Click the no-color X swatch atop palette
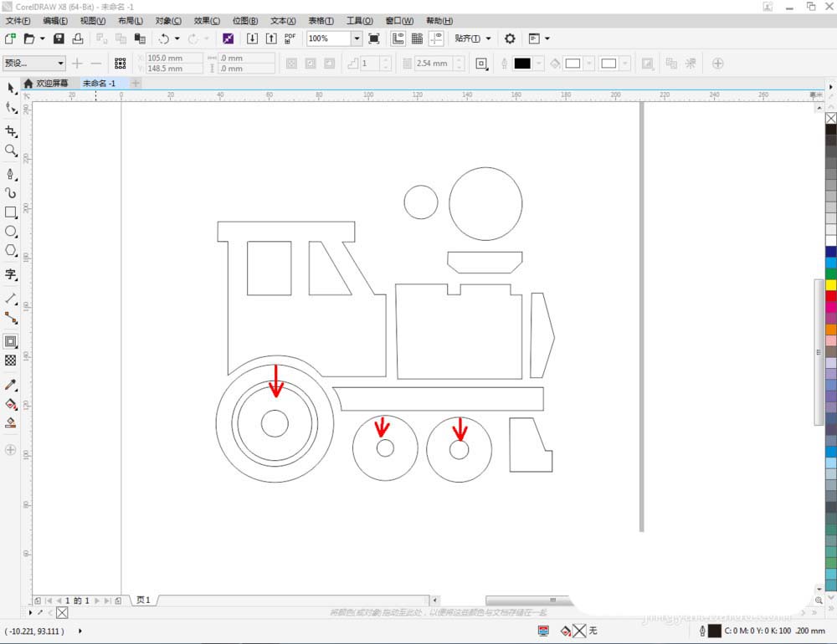This screenshot has height=644, width=837. (x=831, y=119)
